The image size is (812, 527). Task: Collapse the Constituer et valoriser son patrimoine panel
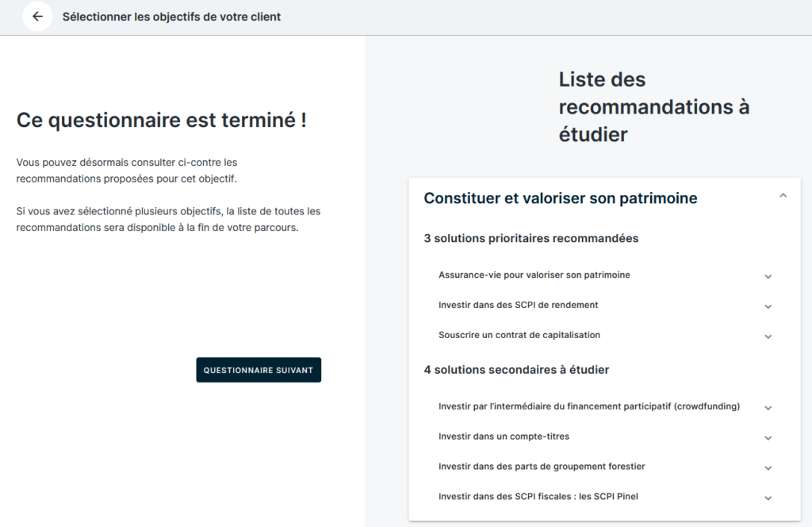point(783,196)
